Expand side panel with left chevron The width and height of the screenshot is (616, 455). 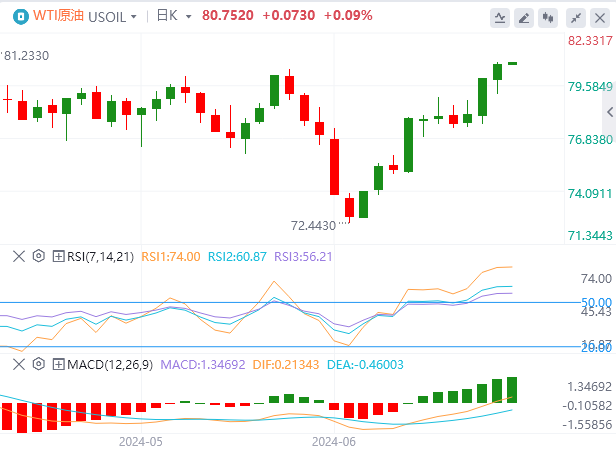coord(610,112)
